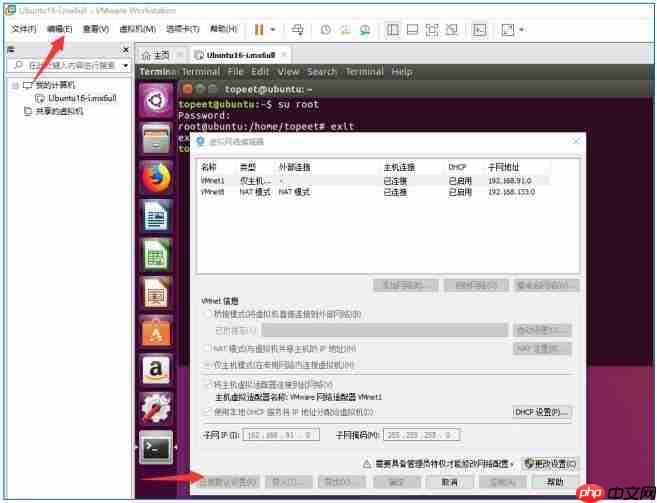Click 取消 button in network editor
The height and width of the screenshot is (503, 657).
[x=450, y=482]
